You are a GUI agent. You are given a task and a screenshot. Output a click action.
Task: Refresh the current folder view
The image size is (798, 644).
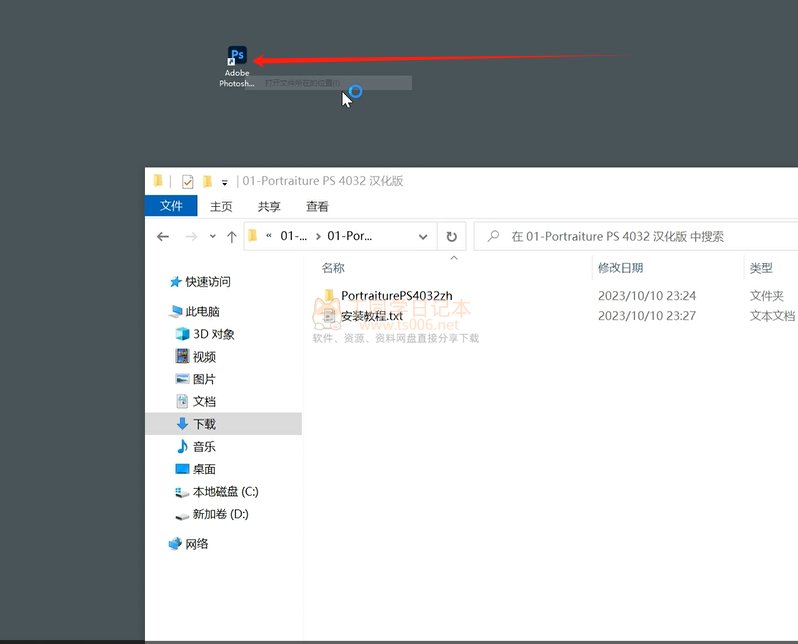(x=451, y=237)
